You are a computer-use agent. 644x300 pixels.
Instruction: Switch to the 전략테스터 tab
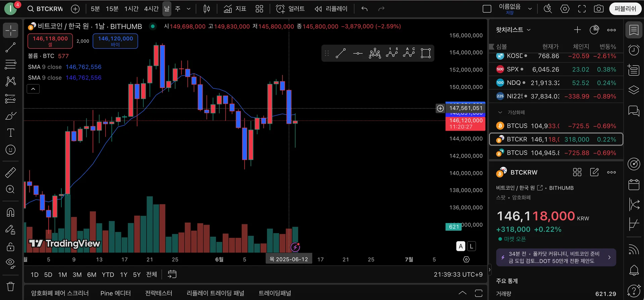coord(159,293)
